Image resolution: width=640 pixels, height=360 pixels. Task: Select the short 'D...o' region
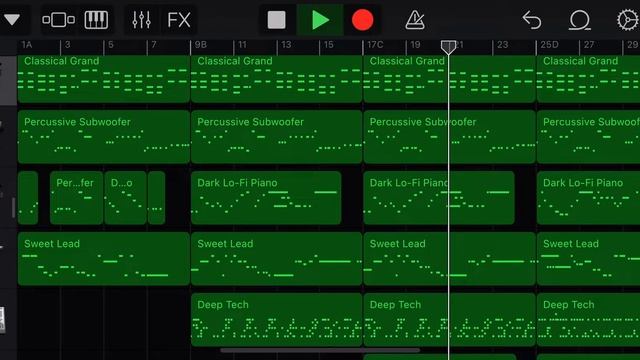coord(125,198)
